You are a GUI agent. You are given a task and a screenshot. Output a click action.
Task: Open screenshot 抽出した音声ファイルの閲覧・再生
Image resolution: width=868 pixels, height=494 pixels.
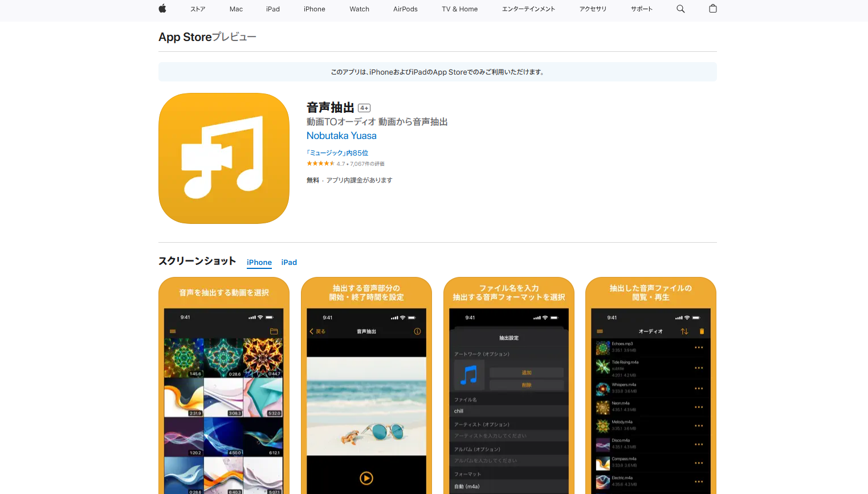(x=651, y=385)
